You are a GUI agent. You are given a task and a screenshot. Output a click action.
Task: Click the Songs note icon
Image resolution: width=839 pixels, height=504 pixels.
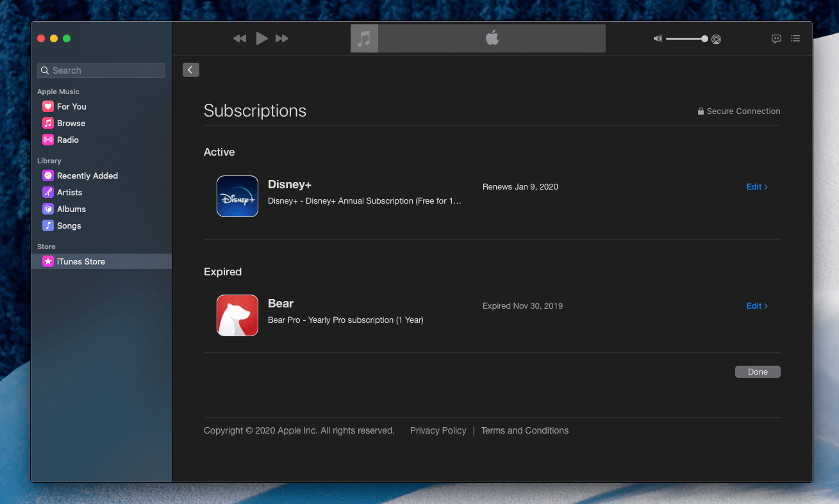(48, 225)
